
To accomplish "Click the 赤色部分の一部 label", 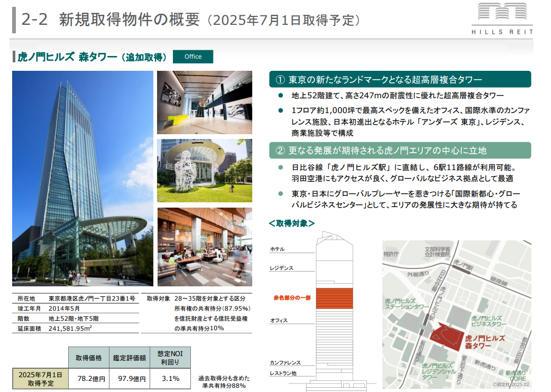I will [x=292, y=298].
